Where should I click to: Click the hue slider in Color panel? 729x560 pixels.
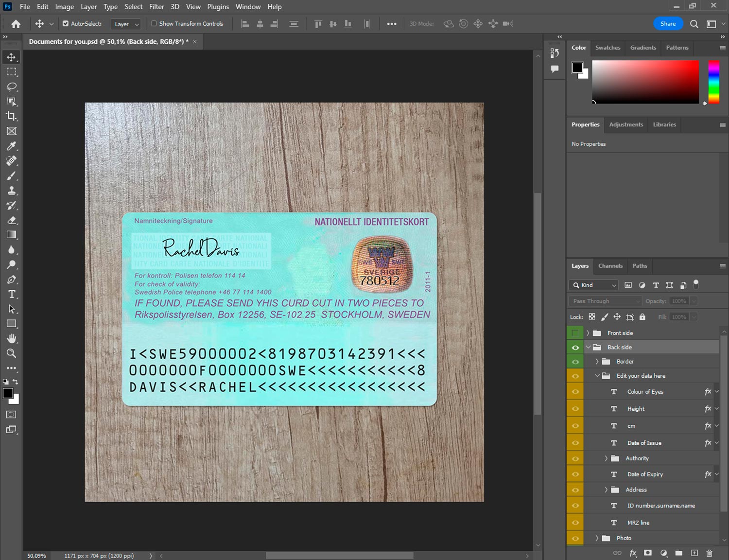[x=713, y=82]
